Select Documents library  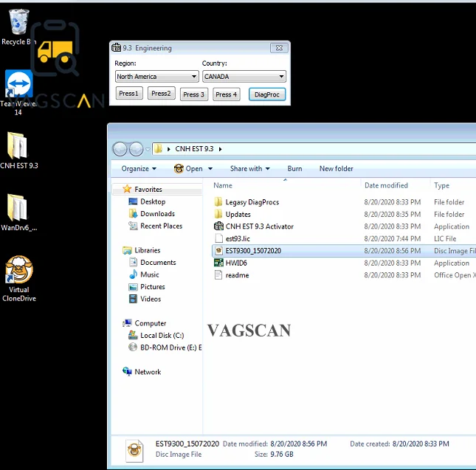tap(158, 263)
